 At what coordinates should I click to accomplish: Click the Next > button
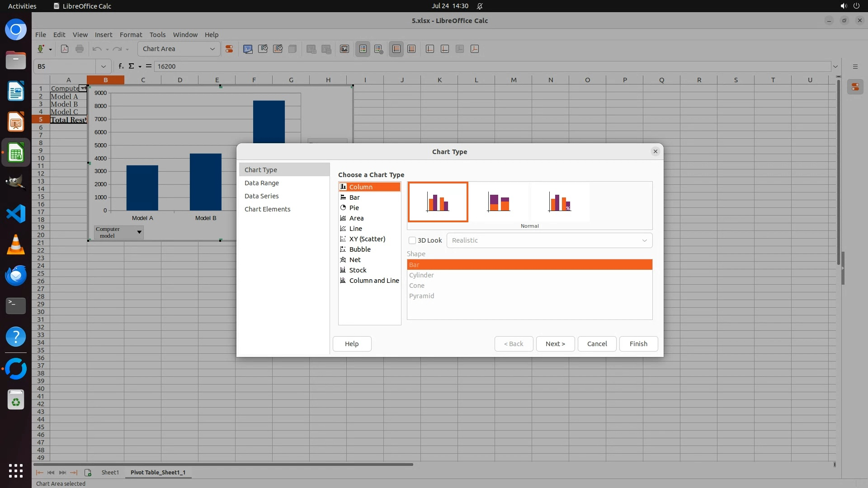tap(555, 344)
